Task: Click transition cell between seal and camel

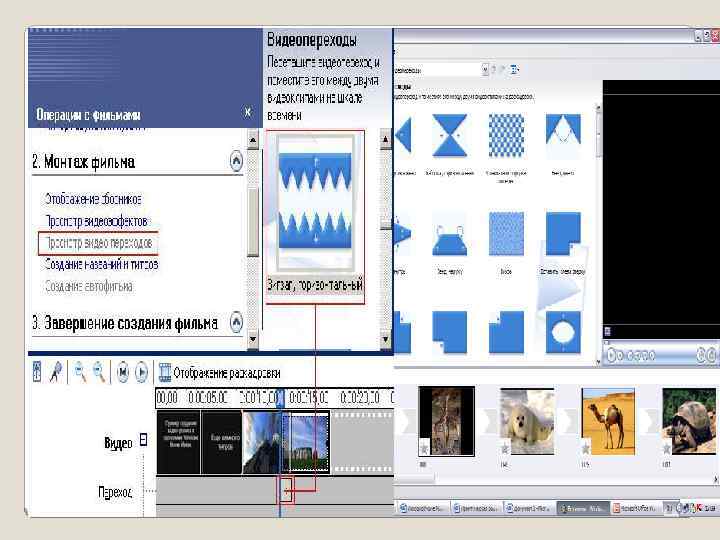Action: point(568,421)
